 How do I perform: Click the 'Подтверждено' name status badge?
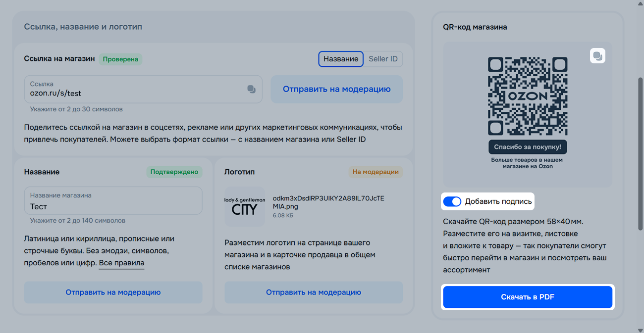point(174,172)
